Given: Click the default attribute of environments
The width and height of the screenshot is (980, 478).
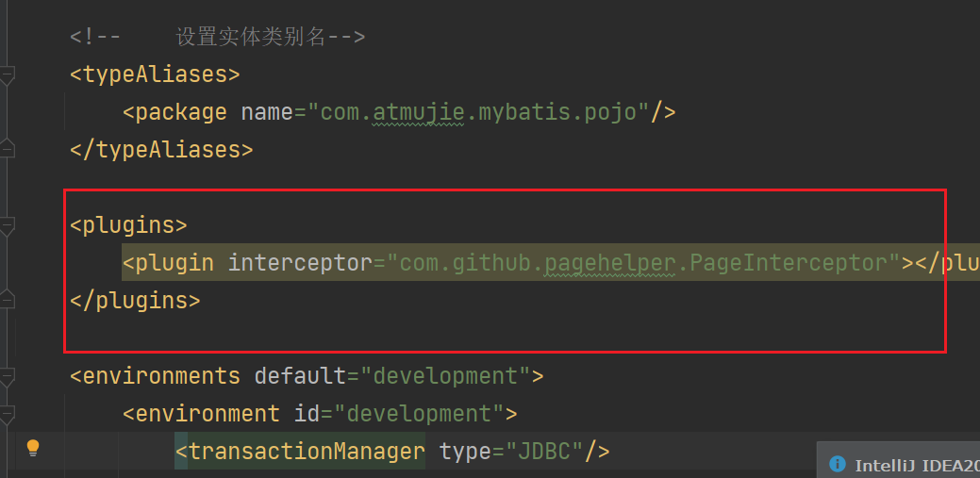Looking at the screenshot, I should [x=299, y=376].
